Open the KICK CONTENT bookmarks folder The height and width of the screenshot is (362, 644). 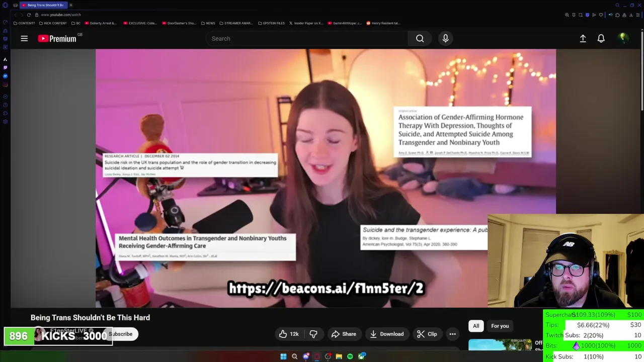(x=52, y=23)
